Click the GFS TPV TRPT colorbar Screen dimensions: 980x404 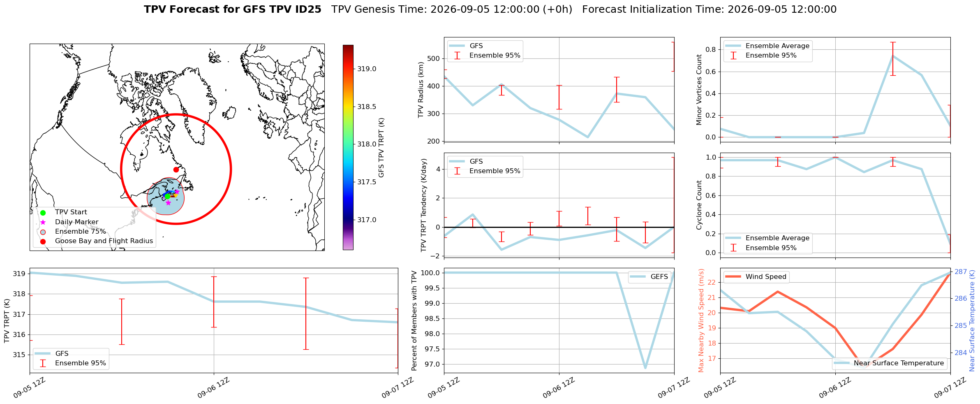click(348, 147)
